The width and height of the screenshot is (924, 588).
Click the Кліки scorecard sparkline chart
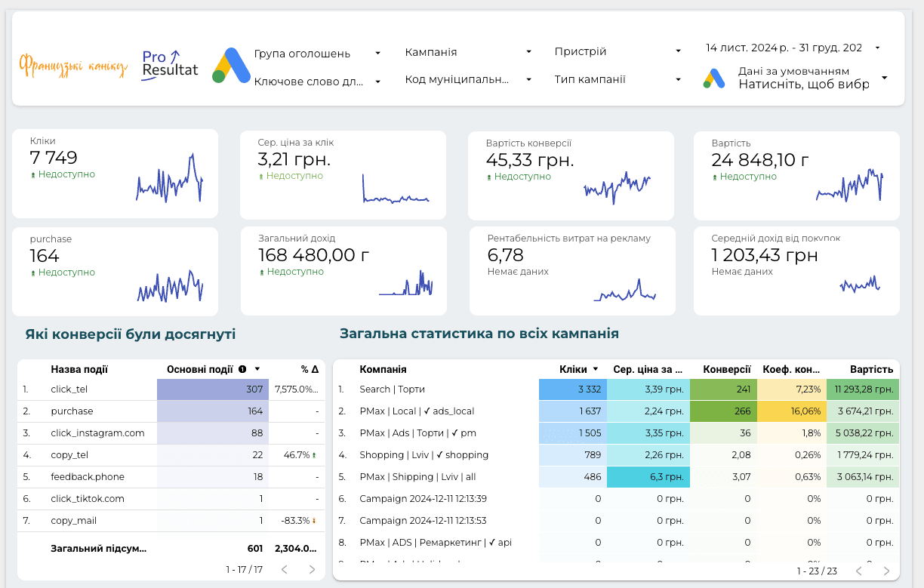[170, 178]
